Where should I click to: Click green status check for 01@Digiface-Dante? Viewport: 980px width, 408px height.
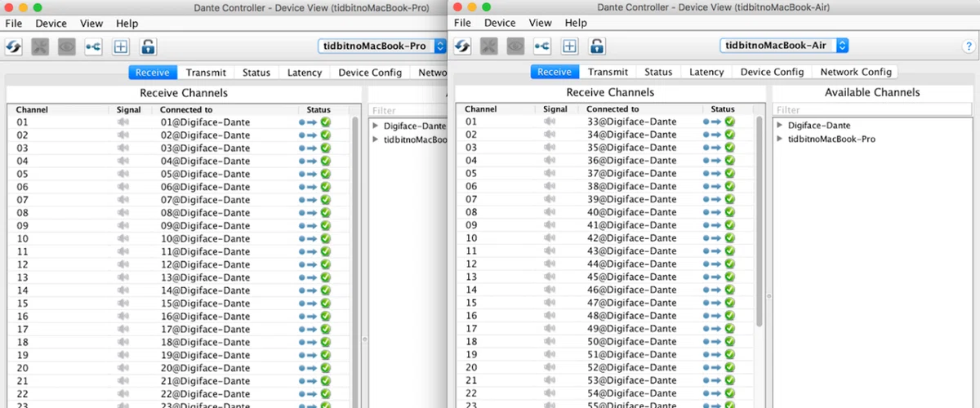click(325, 122)
